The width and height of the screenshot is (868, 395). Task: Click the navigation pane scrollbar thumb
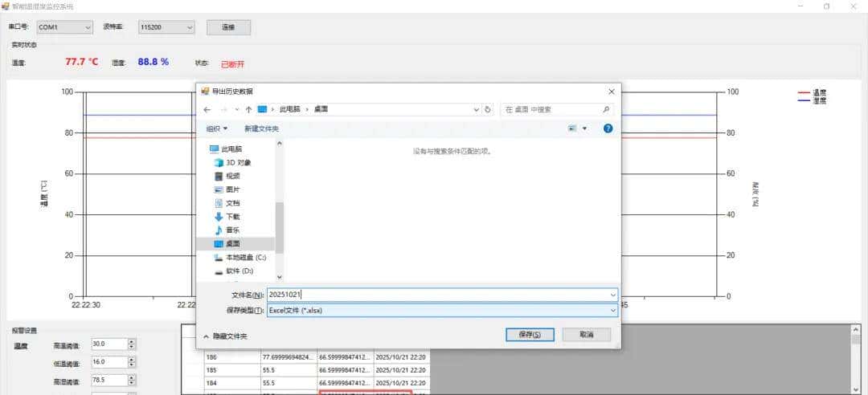click(x=280, y=228)
